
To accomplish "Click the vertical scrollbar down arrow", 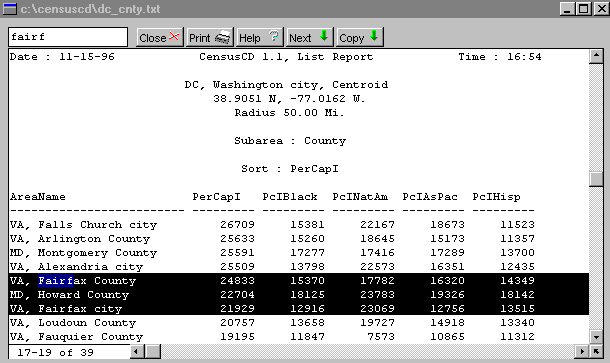I will 596,337.
